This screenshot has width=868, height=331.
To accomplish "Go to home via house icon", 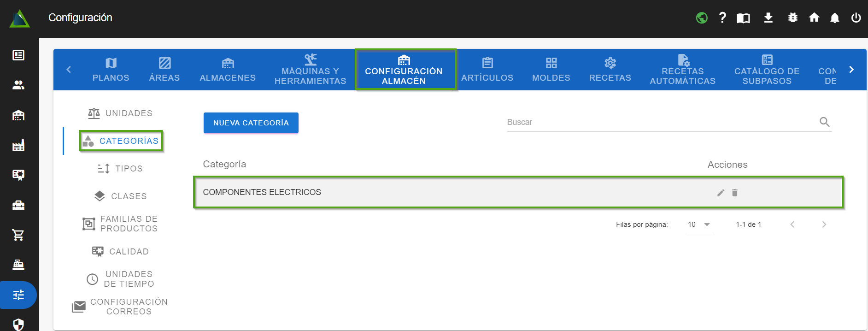I will click(814, 18).
